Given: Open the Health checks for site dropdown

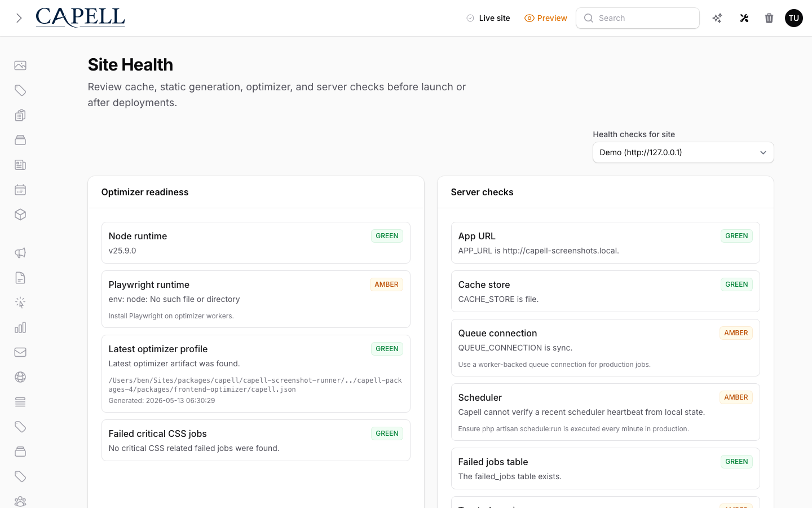Looking at the screenshot, I should coord(683,152).
